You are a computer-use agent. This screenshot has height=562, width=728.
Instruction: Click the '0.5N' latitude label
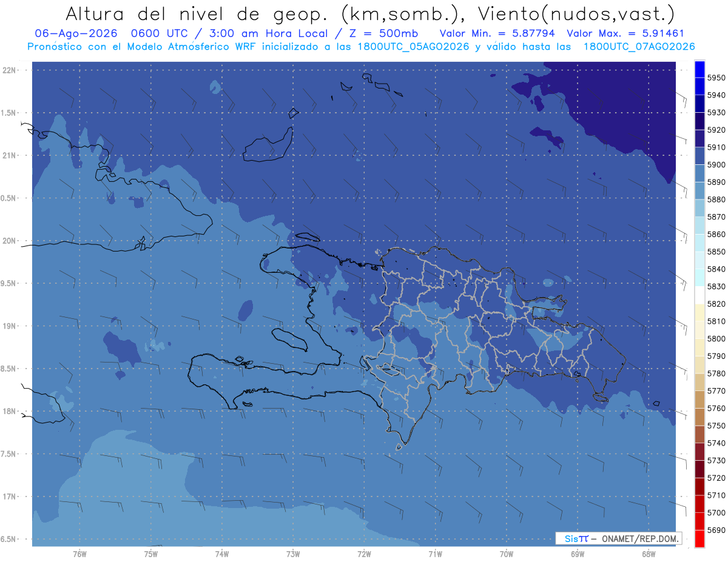[x=9, y=198]
